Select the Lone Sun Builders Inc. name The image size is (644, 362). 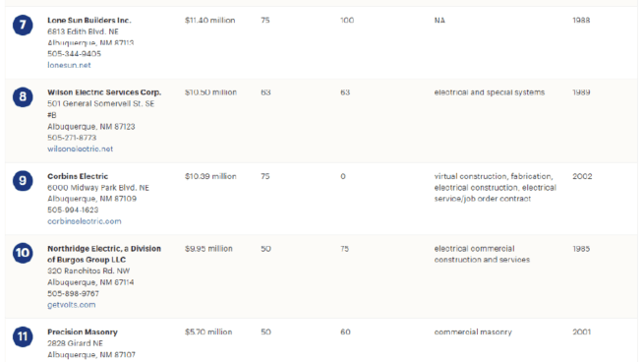[89, 20]
